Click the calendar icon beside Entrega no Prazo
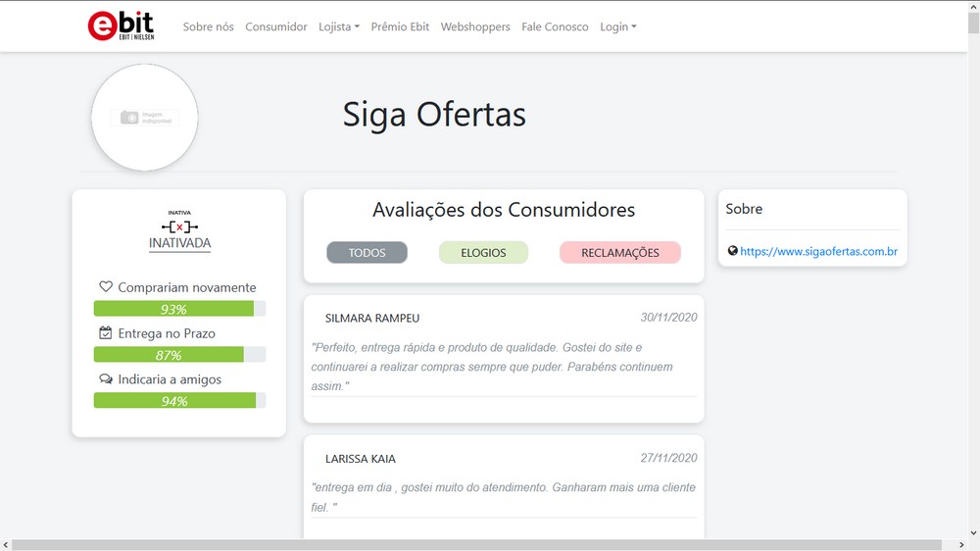This screenshot has height=551, width=980. pos(106,332)
